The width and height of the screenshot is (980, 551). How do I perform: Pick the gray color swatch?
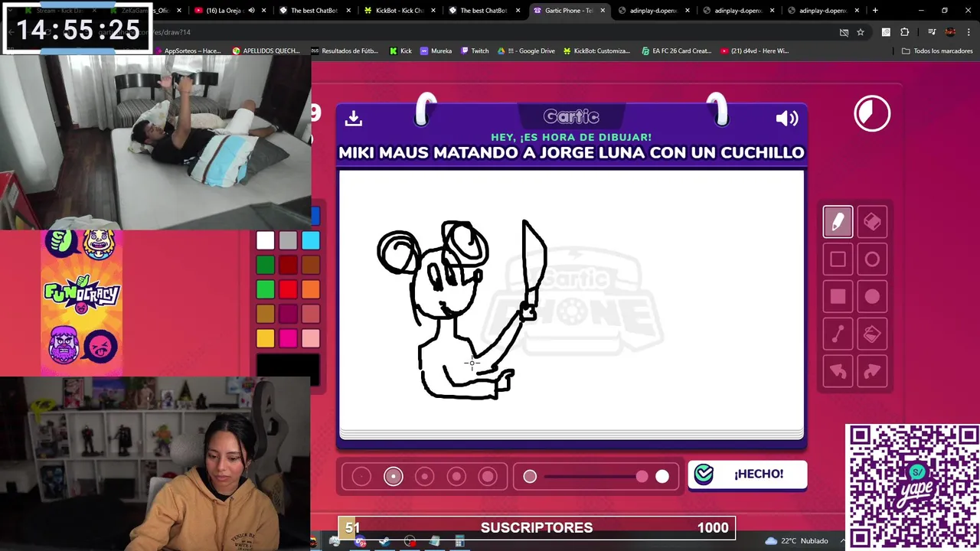288,241
